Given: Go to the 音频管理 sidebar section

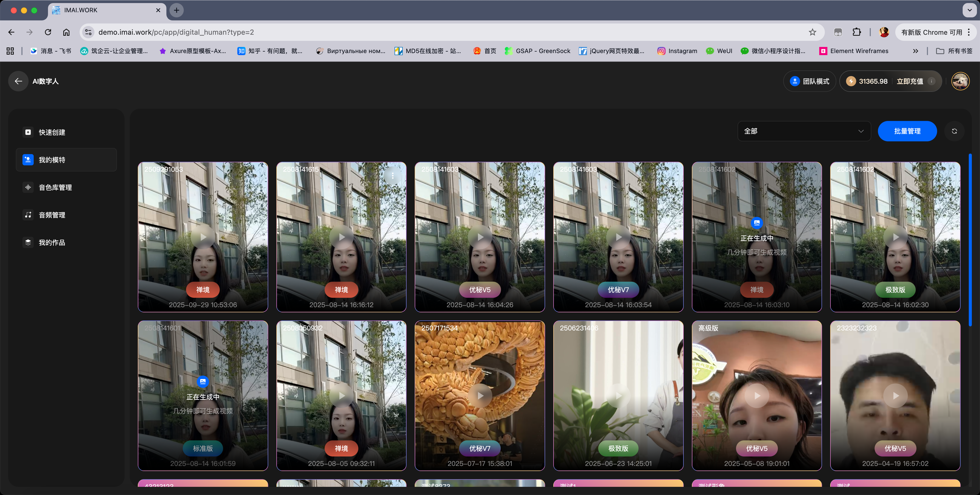Looking at the screenshot, I should (52, 215).
